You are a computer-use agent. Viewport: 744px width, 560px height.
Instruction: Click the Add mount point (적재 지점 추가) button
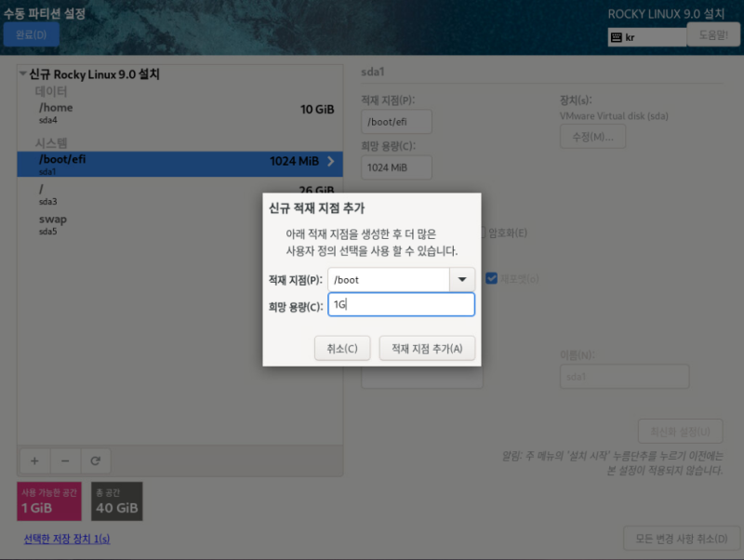[427, 348]
